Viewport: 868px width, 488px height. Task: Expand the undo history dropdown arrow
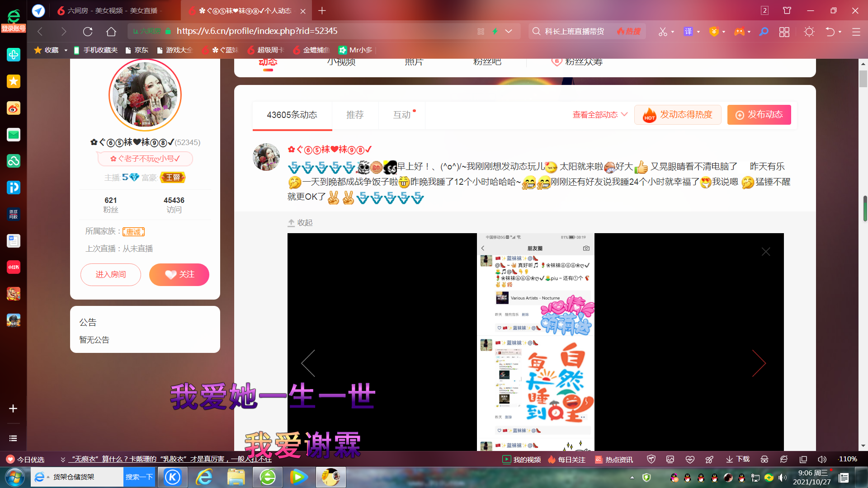point(840,32)
